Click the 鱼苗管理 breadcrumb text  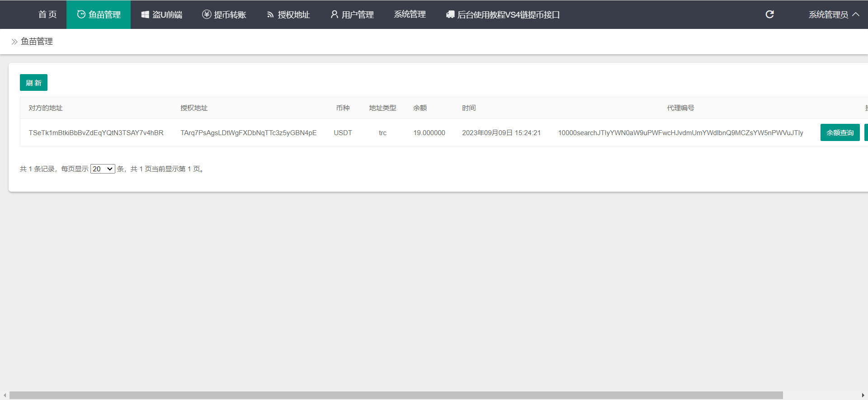[x=37, y=42]
